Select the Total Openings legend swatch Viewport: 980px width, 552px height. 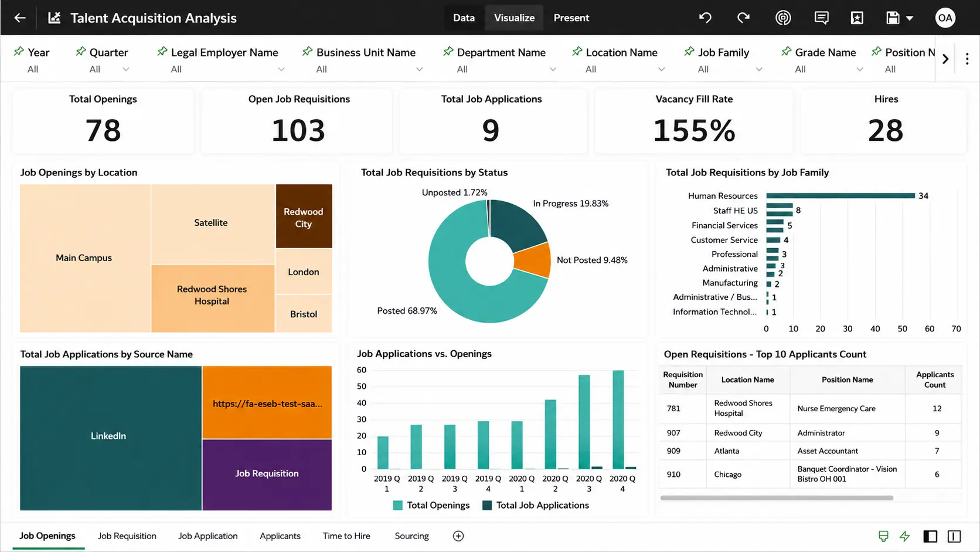[x=398, y=505]
